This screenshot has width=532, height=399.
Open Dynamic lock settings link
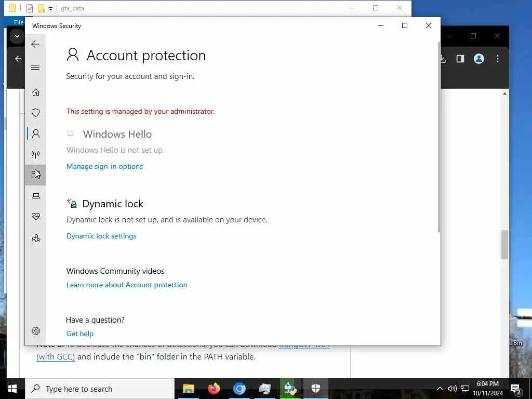[x=101, y=236]
